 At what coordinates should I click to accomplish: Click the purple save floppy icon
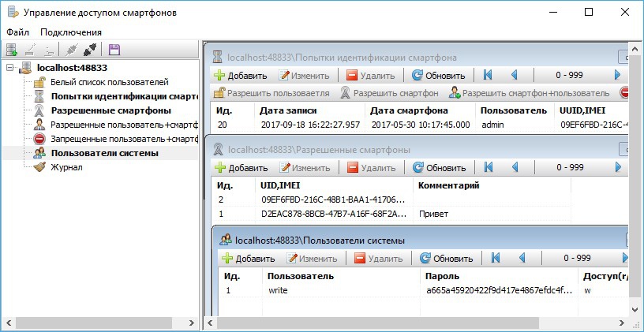(114, 50)
